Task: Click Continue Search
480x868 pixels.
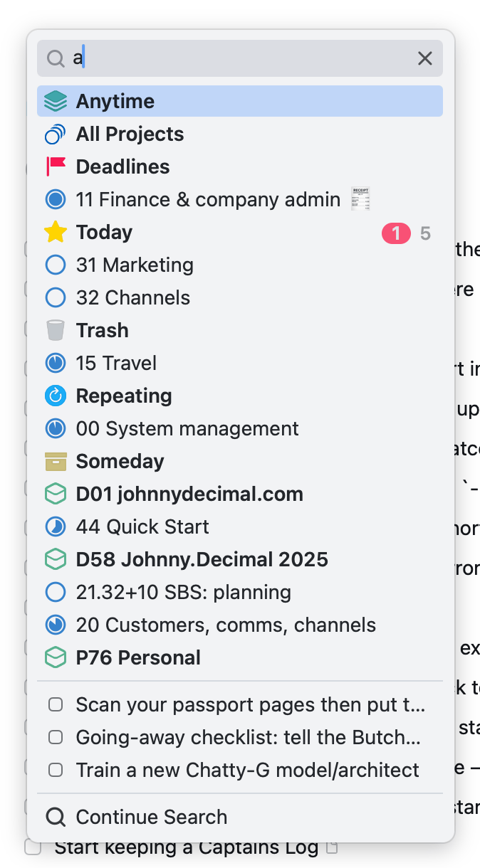Action: [x=151, y=817]
